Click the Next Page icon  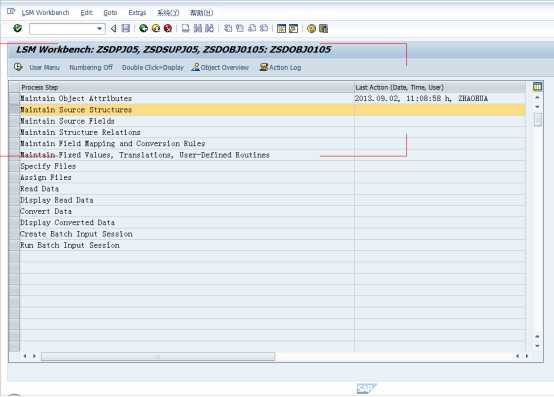[252, 28]
